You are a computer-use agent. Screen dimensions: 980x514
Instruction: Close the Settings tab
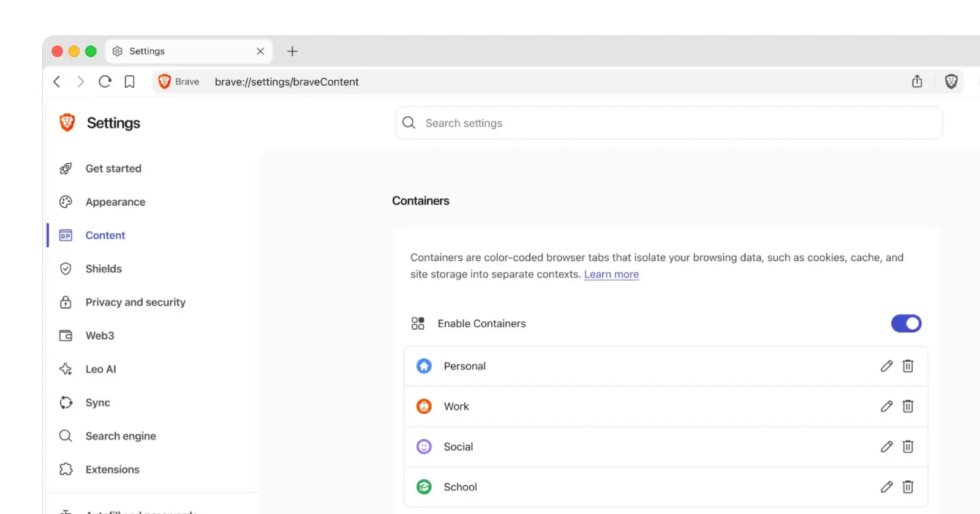[260, 51]
